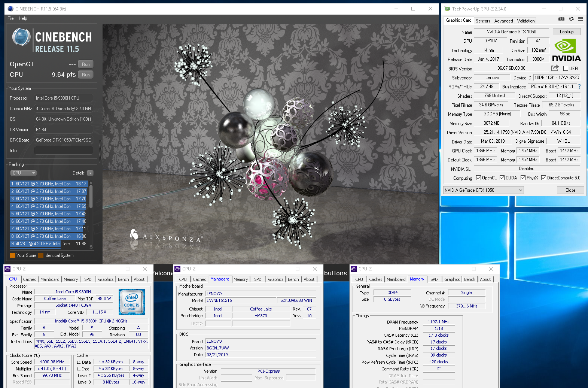
Task: Click the NVIDIA logo in GPU-Z
Action: (x=566, y=51)
